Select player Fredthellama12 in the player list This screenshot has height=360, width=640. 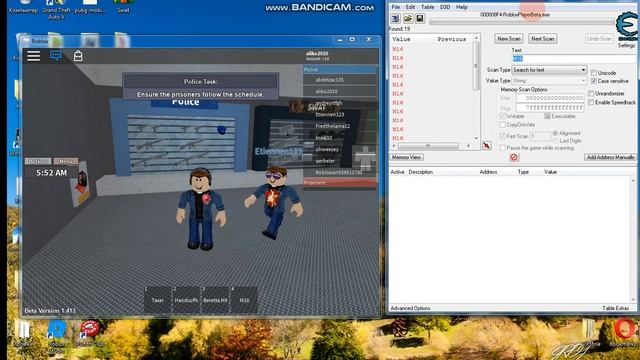pos(340,126)
